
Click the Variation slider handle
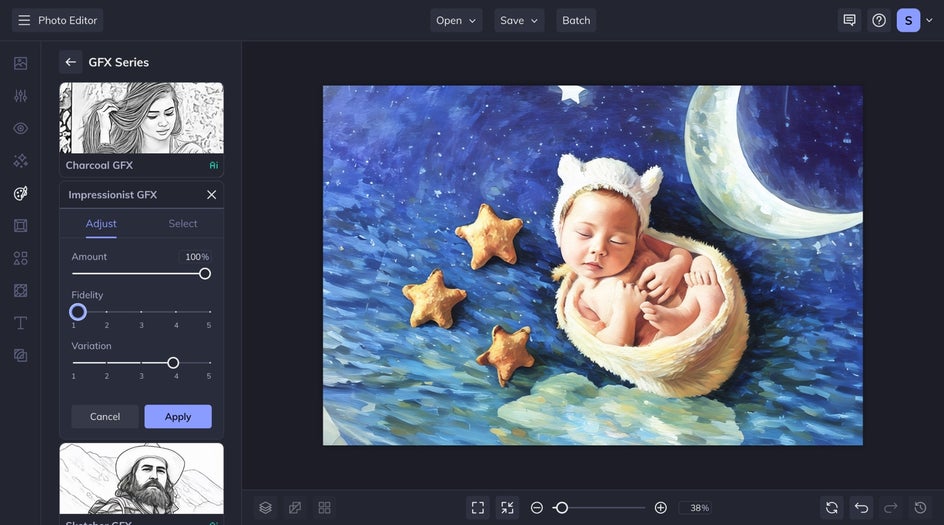pyautogui.click(x=173, y=363)
